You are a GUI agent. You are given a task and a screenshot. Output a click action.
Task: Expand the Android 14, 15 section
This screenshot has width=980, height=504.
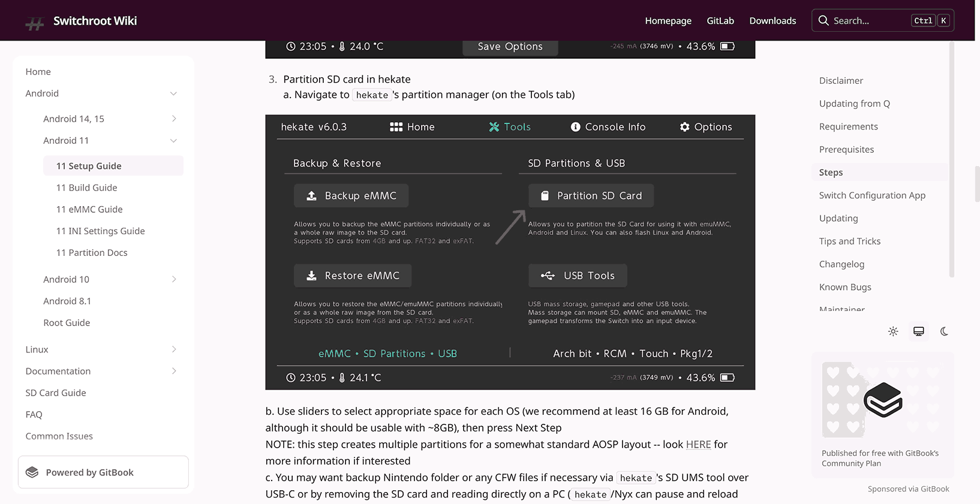click(173, 119)
